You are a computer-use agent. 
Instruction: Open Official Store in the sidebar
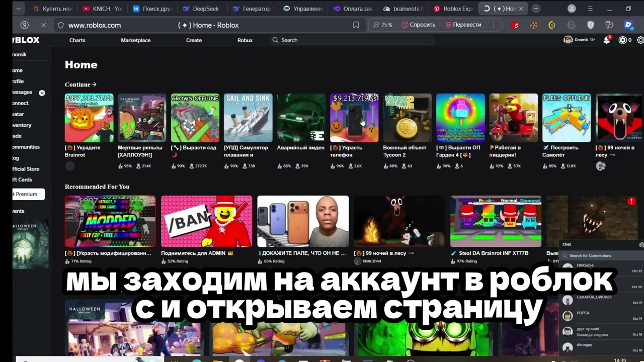[26, 169]
